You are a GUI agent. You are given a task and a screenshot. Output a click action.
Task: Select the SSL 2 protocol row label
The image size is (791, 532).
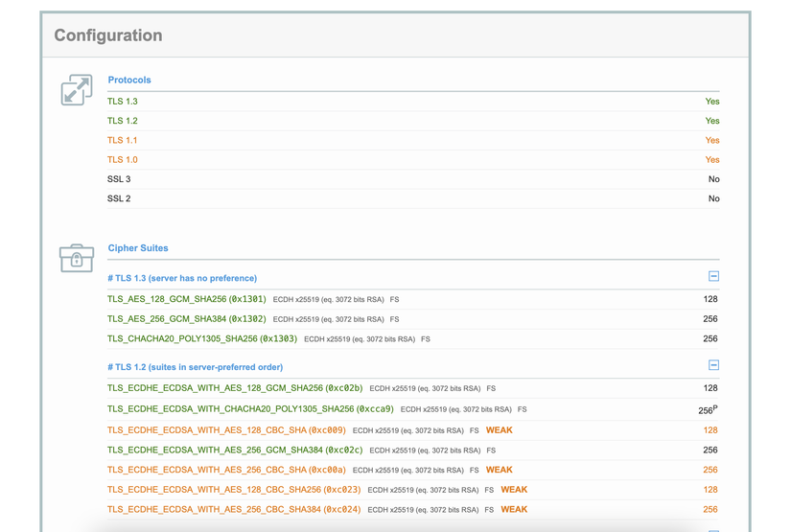coord(119,198)
